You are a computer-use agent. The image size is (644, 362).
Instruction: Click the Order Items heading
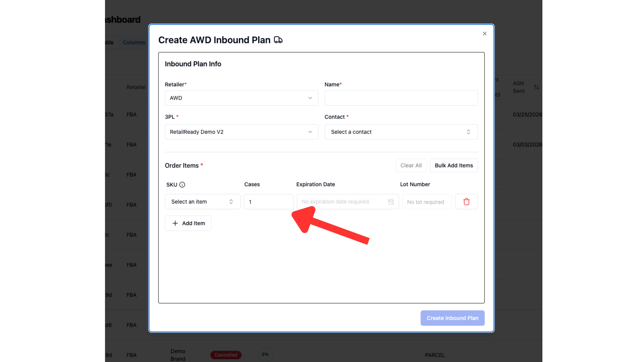tap(181, 165)
